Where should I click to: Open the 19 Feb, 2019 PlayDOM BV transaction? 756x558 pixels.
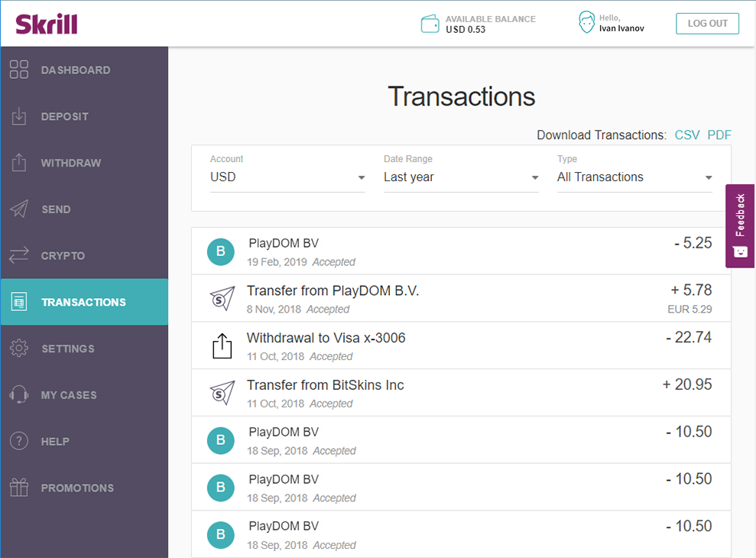(461, 251)
